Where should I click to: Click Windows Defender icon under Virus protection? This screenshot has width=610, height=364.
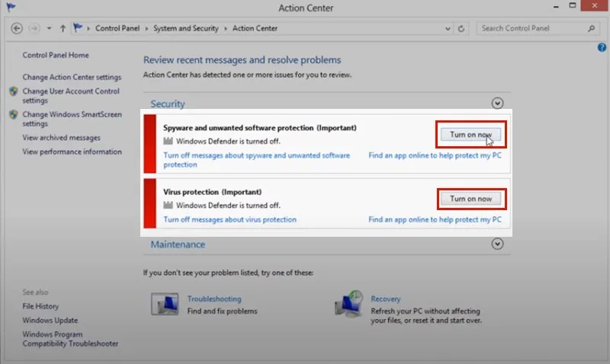[x=168, y=205]
